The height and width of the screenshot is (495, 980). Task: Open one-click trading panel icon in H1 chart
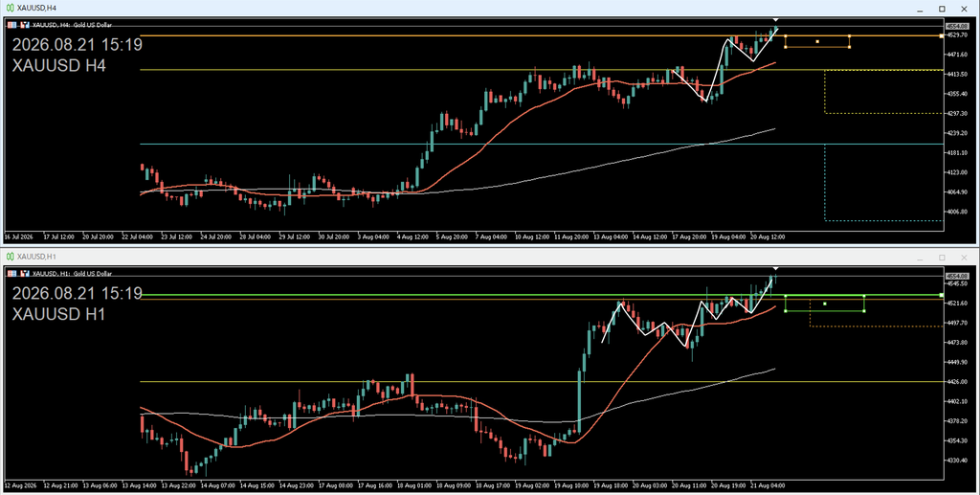(x=12, y=273)
